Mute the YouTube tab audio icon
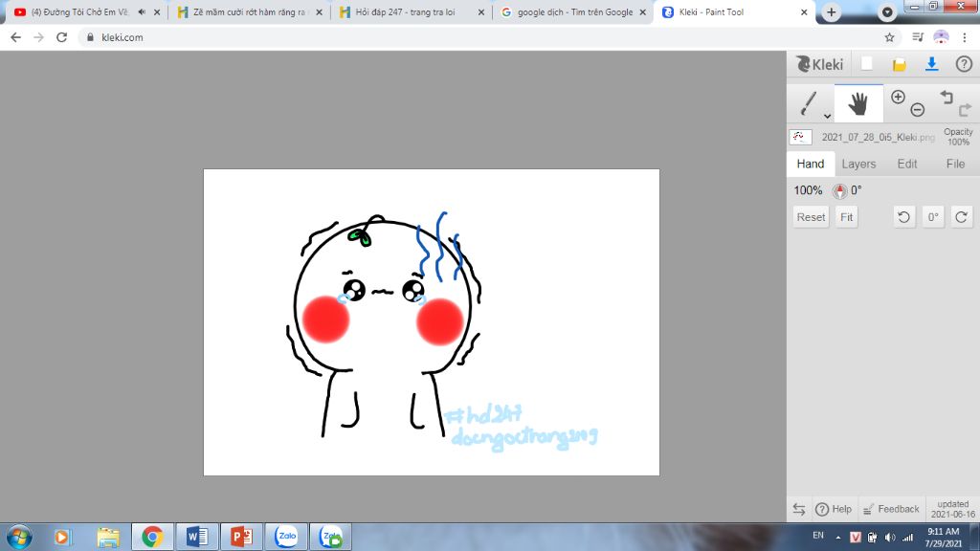The width and height of the screenshot is (980, 551). [142, 11]
